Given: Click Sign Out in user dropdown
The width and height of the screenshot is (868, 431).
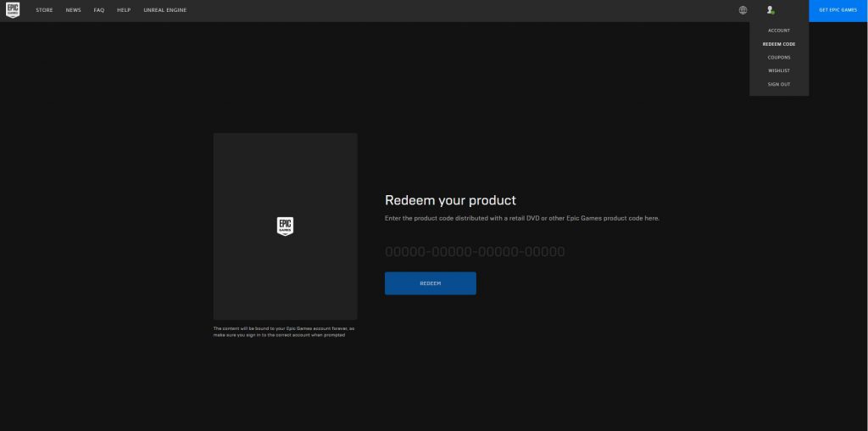Looking at the screenshot, I should [x=778, y=84].
